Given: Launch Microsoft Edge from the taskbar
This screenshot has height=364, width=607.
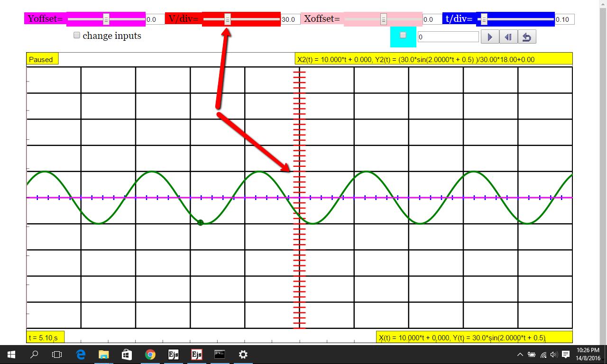Looking at the screenshot, I should [x=81, y=355].
